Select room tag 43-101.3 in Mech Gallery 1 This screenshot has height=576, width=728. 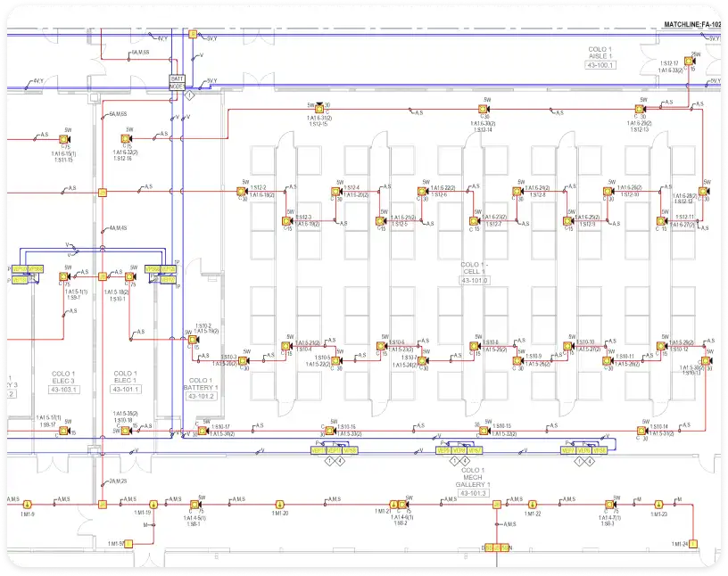pos(473,493)
